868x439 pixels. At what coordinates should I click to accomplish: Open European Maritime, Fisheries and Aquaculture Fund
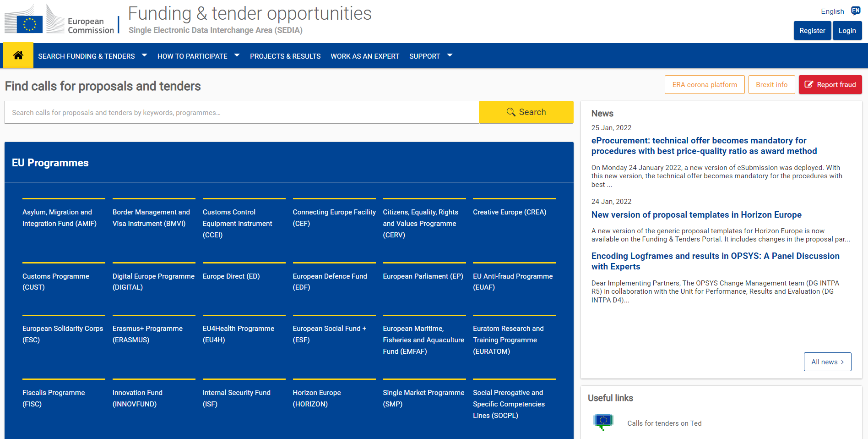tap(424, 340)
